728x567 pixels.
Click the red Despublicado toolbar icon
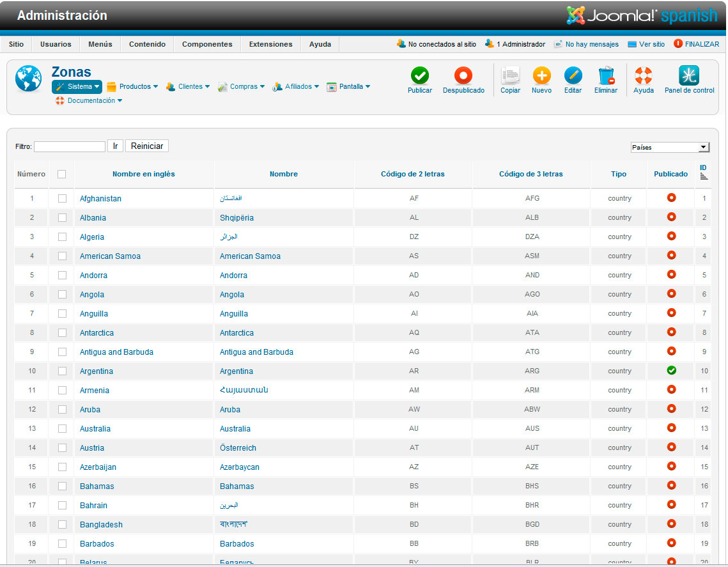463,75
